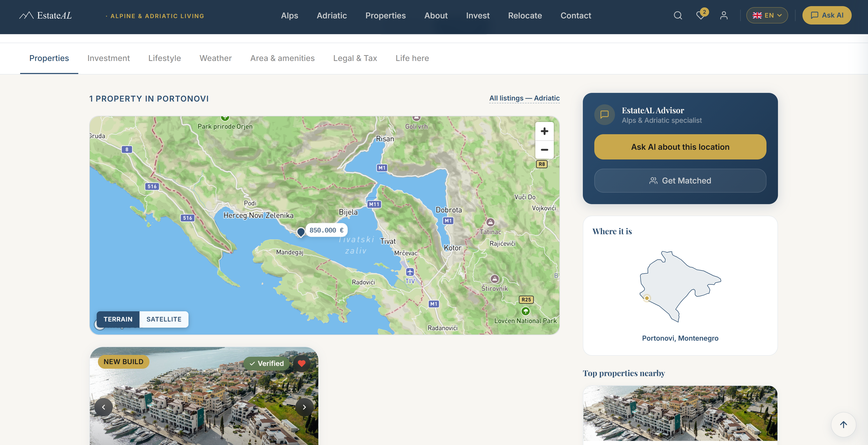This screenshot has width=868, height=445.
Task: Open the Relocate nav item
Action: (525, 16)
